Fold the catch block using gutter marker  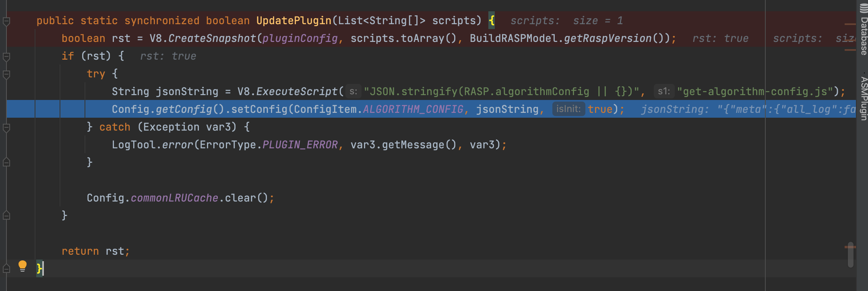click(6, 127)
